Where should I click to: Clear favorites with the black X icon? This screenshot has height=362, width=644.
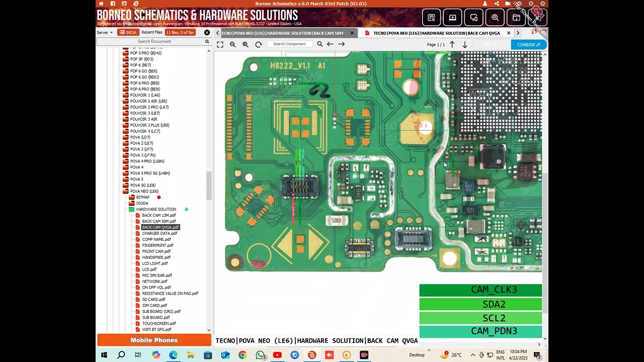(x=207, y=33)
